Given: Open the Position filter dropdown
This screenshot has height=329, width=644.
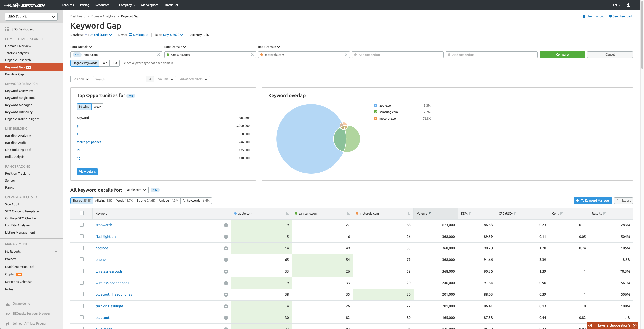Looking at the screenshot, I should tap(81, 79).
